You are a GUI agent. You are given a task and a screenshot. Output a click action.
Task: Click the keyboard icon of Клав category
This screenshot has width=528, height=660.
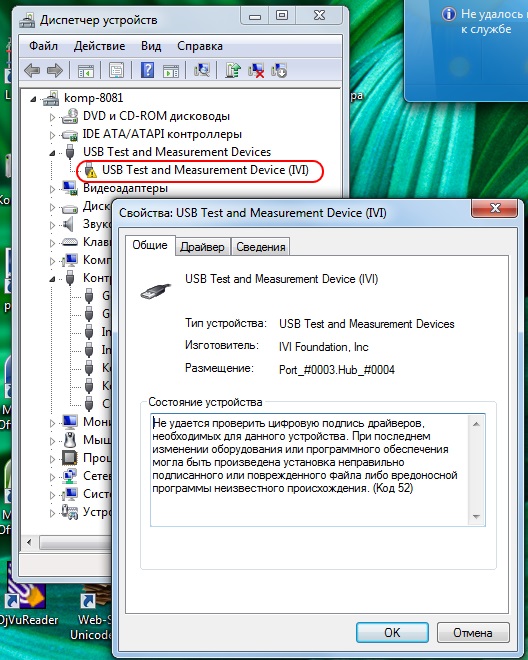[70, 242]
